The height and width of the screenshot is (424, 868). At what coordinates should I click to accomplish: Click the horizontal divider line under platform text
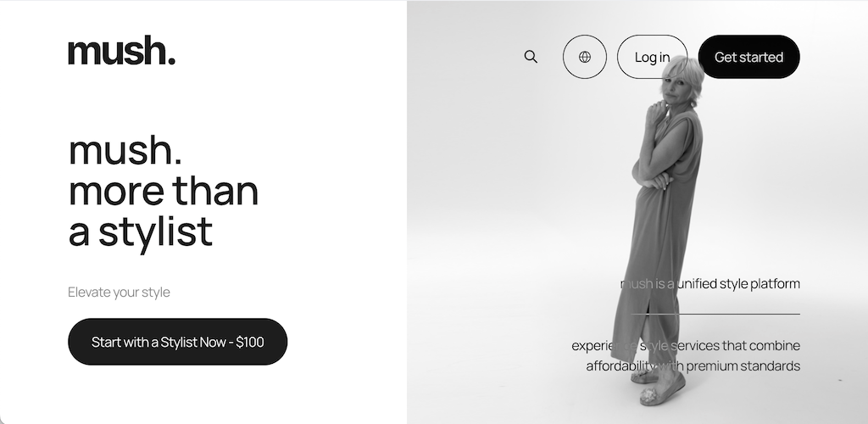tap(715, 314)
